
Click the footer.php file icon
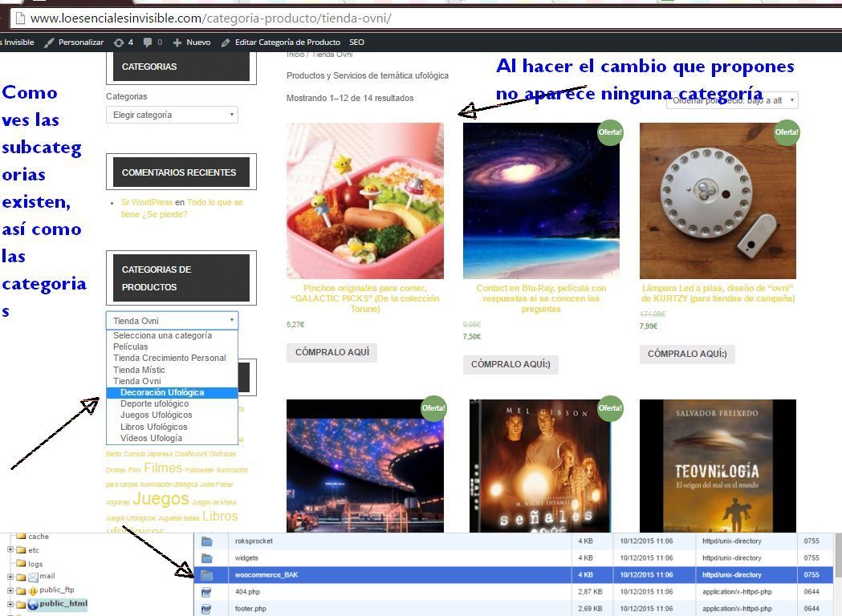pyautogui.click(x=206, y=609)
